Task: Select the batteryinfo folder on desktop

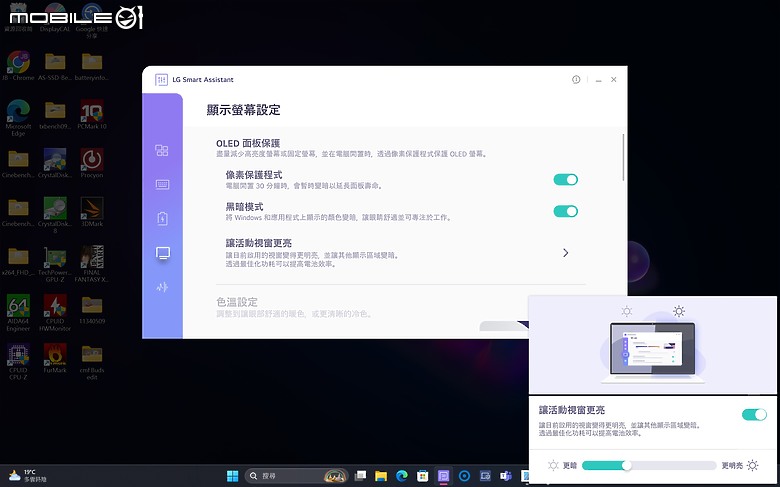Action: [x=92, y=66]
